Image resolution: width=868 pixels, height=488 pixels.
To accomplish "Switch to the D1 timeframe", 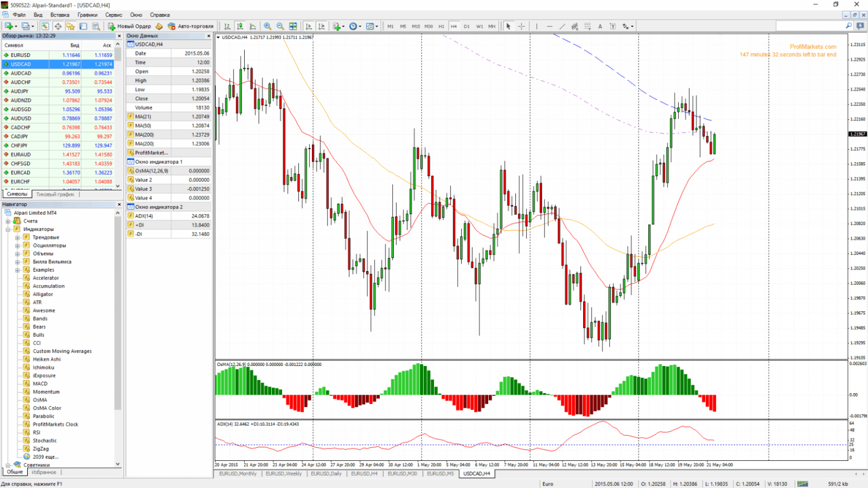I will [x=466, y=26].
